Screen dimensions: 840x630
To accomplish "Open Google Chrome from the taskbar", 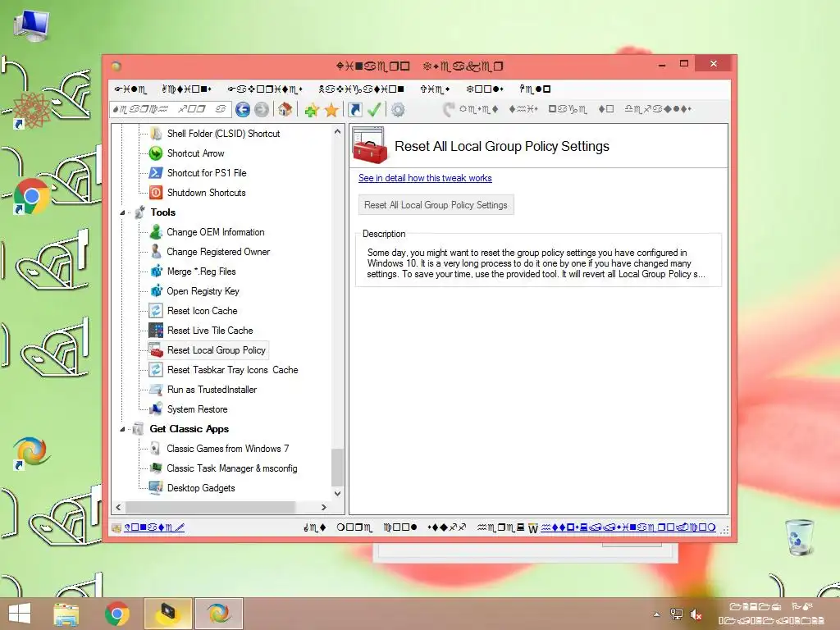I will (117, 614).
